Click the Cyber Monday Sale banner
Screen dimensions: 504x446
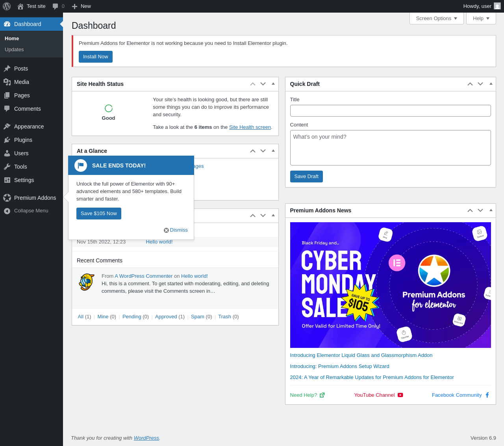point(391,285)
